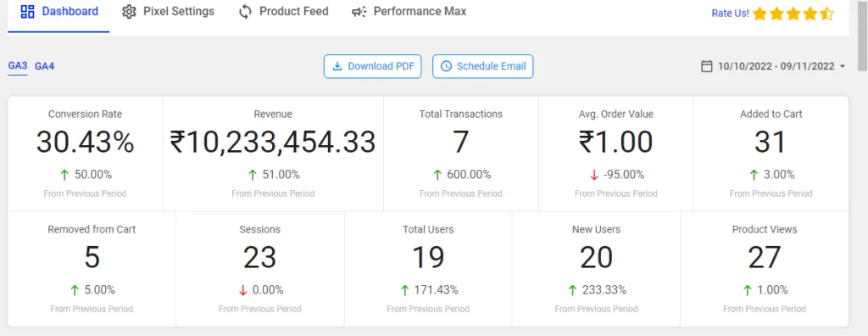Click the vertical scrollbar thumb
This screenshot has height=336, width=868.
click(x=862, y=36)
